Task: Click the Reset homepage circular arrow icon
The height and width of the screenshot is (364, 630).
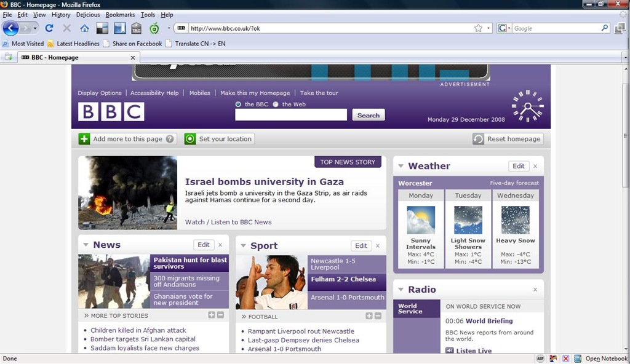Action: tap(479, 139)
